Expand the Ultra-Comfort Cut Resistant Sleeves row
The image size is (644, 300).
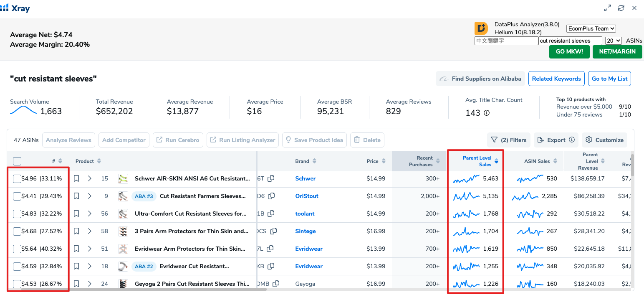pos(90,214)
